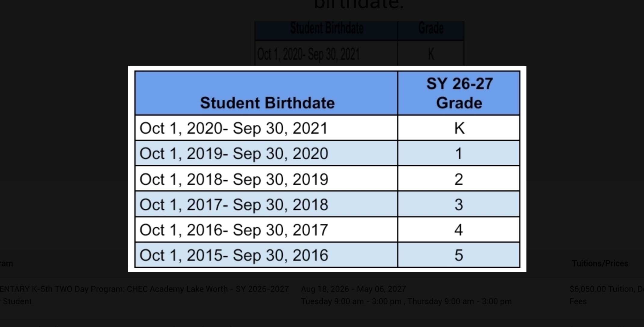The height and width of the screenshot is (327, 644).
Task: Click the Oct 1, 2018- Sep 30, 2019 birthdate cell
Action: (234, 179)
